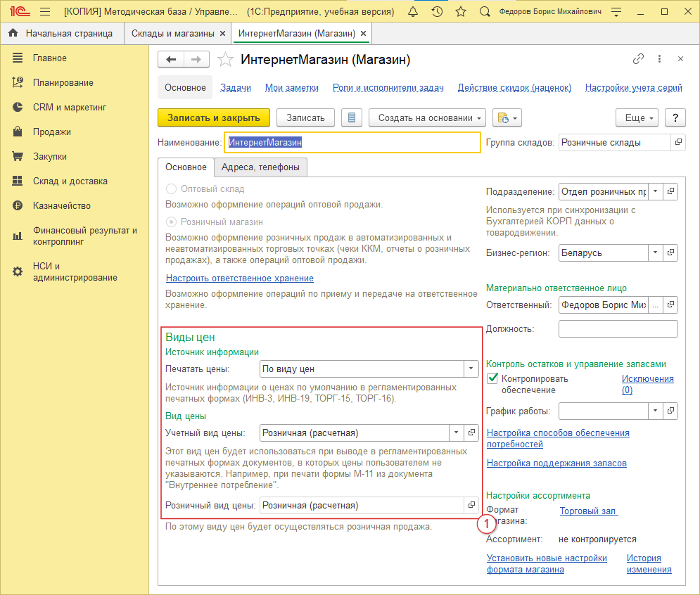Expand Бизнес-регион dropdown list
Image resolution: width=700 pixels, height=595 pixels.
[x=655, y=252]
